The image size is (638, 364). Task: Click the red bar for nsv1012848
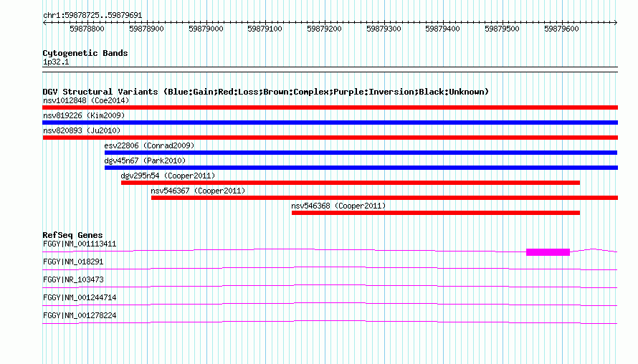point(330,107)
